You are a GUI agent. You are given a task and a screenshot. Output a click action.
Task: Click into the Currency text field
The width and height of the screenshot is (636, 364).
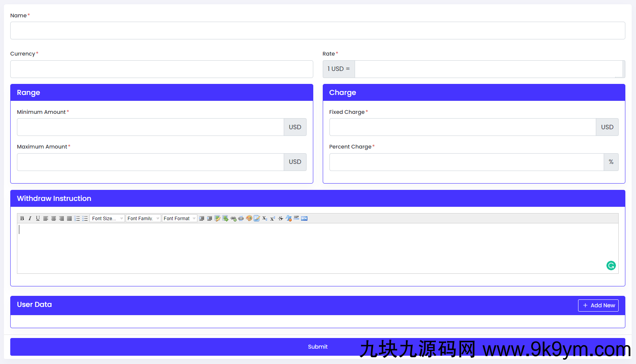162,69
